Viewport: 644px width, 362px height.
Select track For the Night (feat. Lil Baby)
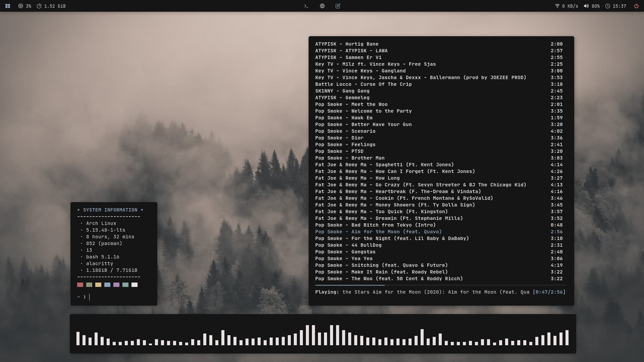pos(439,238)
